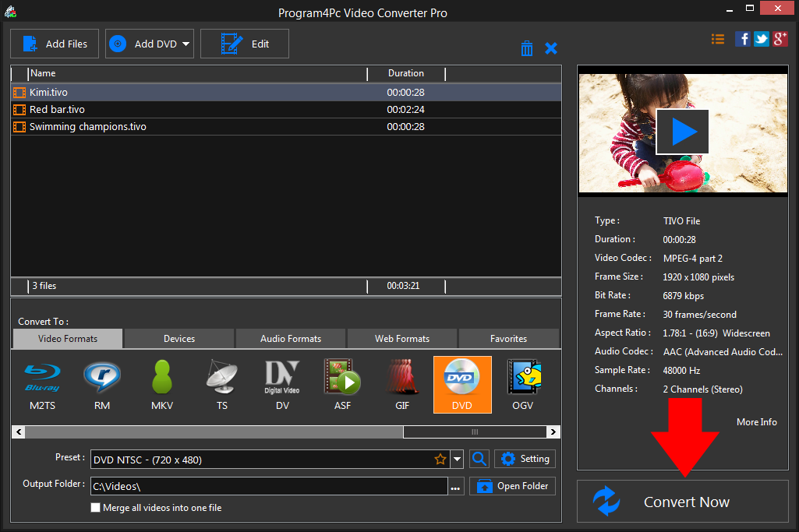The image size is (799, 532).
Task: Click the format list scrollbar thumb
Action: click(475, 432)
